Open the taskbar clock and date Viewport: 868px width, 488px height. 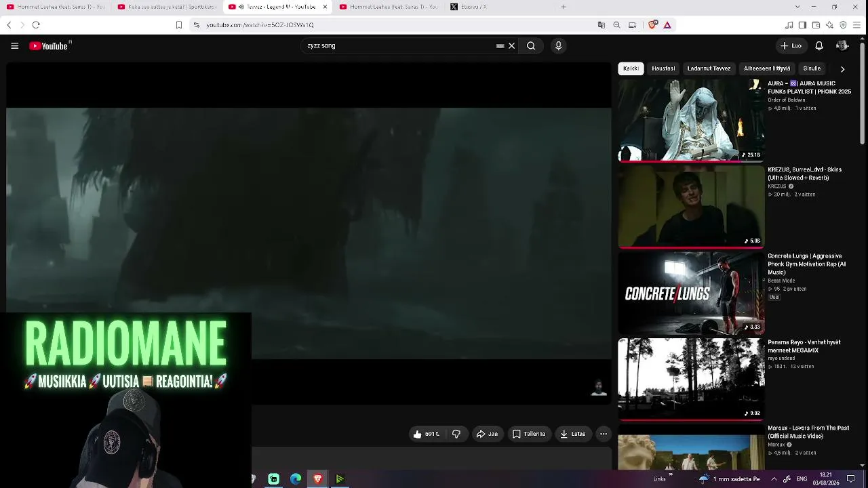tap(826, 479)
